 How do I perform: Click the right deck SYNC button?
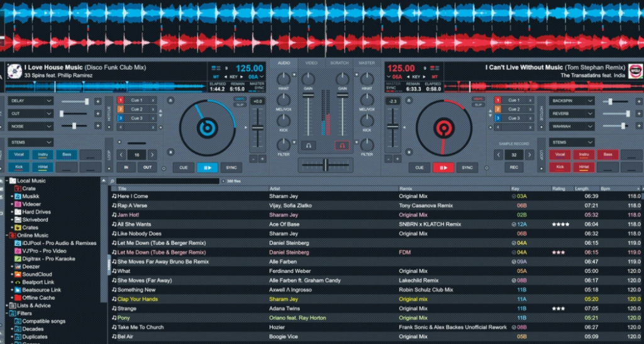(467, 167)
